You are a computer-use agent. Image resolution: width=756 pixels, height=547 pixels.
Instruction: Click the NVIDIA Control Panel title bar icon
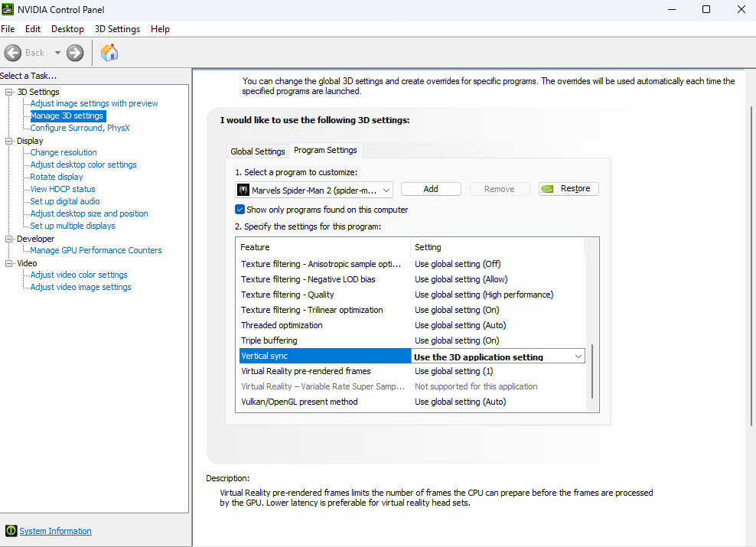[x=8, y=9]
